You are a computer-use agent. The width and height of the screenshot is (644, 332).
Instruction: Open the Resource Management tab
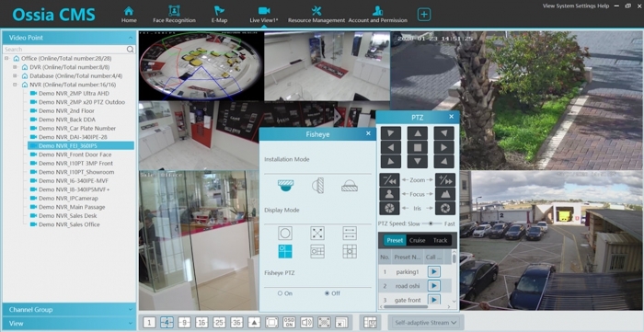click(316, 15)
